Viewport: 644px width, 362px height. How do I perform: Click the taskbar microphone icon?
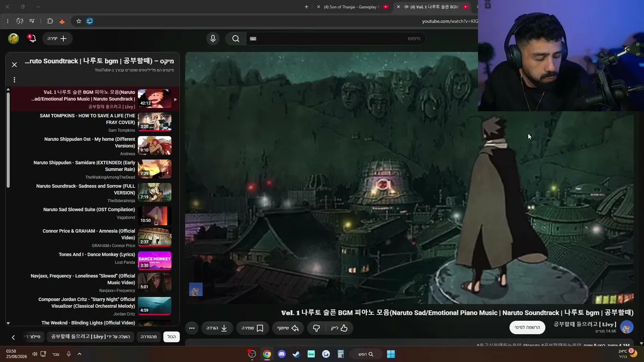pyautogui.click(x=68, y=354)
